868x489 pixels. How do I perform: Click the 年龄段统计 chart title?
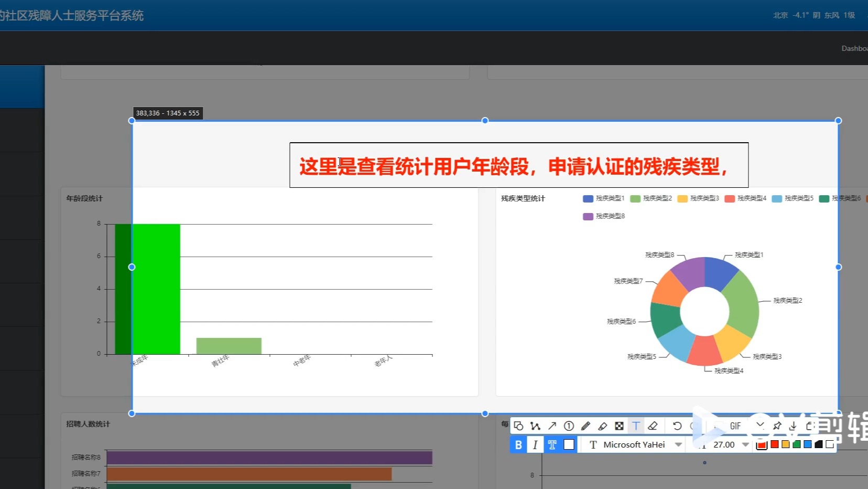pyautogui.click(x=84, y=198)
